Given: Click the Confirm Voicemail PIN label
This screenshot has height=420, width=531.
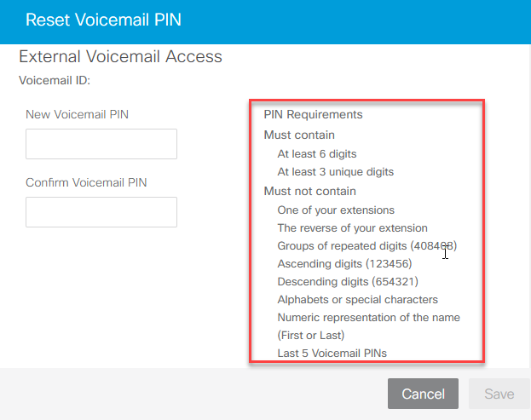Looking at the screenshot, I should (87, 182).
